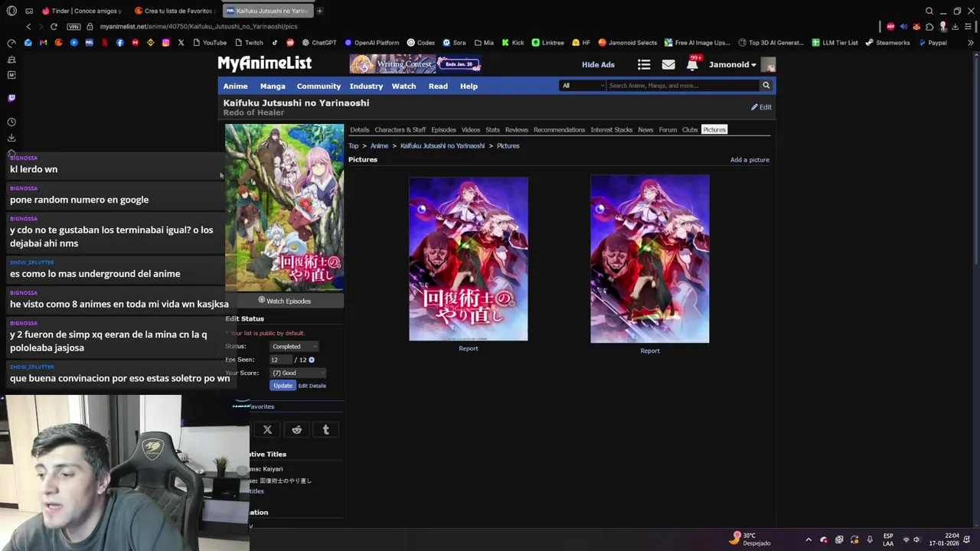Share on Reddit via the Reddit icon
980x551 pixels.
point(296,429)
